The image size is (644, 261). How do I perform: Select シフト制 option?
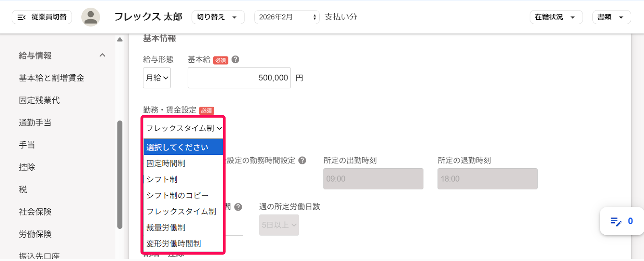[x=183, y=179]
